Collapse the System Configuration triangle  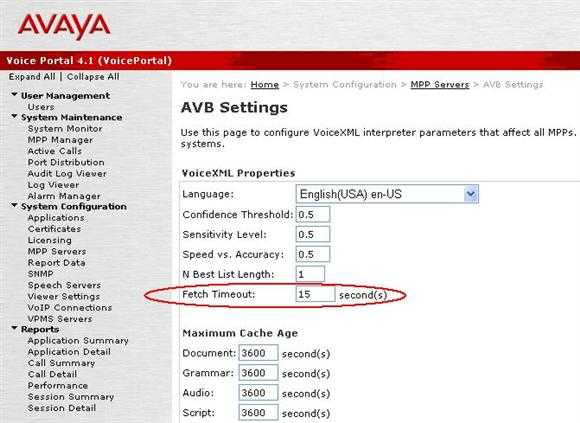coord(14,205)
